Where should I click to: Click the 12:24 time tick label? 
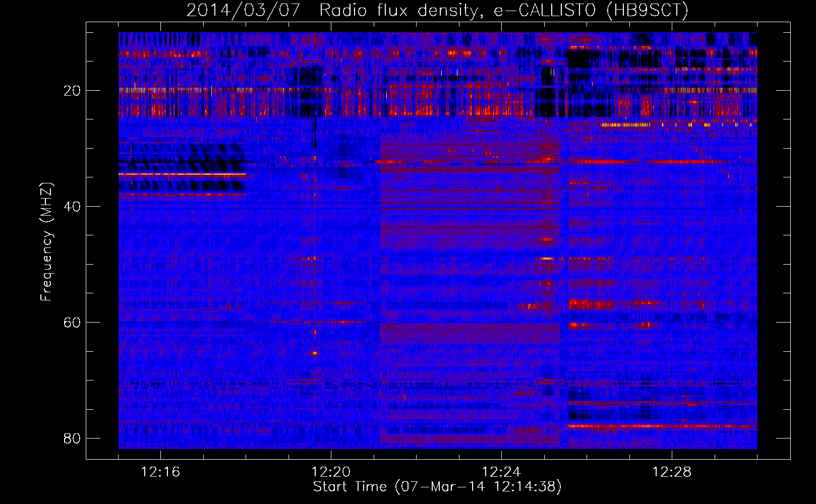coord(501,472)
